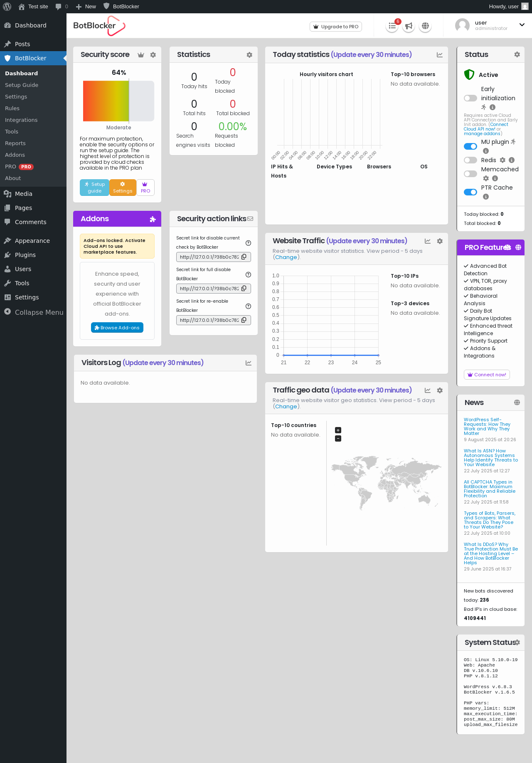
Task: Open System Status gear settings
Action: tap(517, 642)
